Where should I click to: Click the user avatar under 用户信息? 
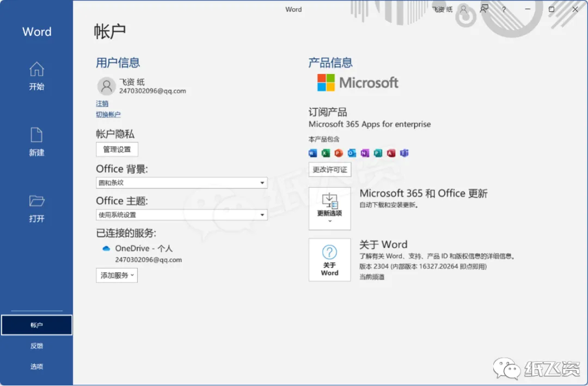[x=107, y=86]
